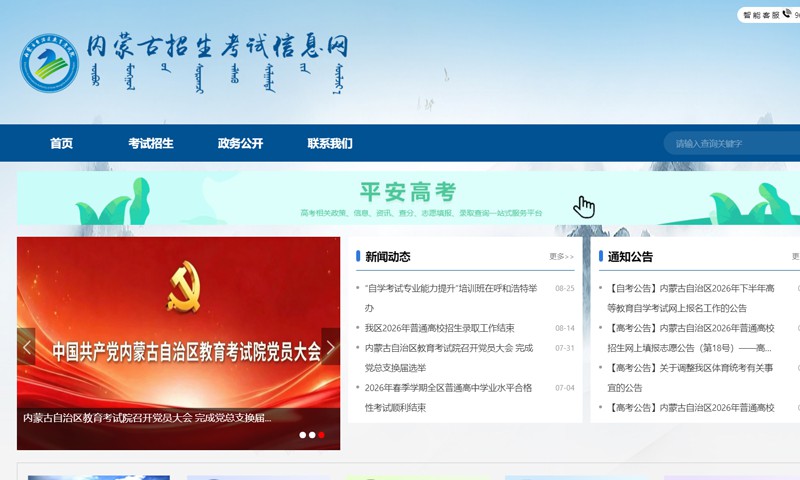Select the first white carousel dot

click(303, 435)
